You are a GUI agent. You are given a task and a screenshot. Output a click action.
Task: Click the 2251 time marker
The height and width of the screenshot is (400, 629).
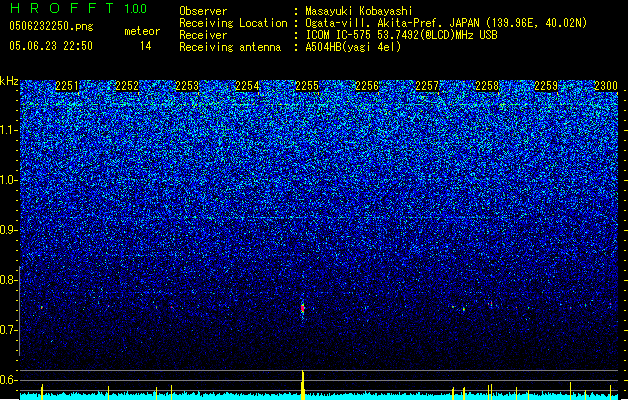pyautogui.click(x=67, y=86)
